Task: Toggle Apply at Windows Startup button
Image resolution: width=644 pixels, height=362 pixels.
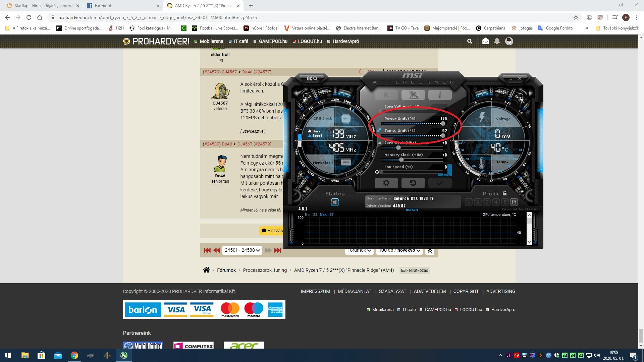Action: [x=335, y=202]
